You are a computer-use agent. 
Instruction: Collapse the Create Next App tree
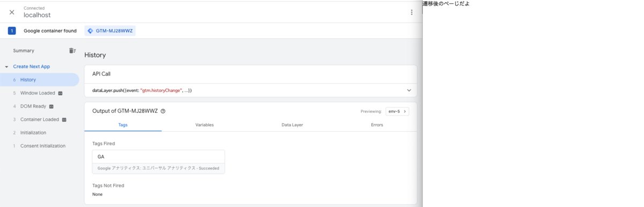(6, 67)
